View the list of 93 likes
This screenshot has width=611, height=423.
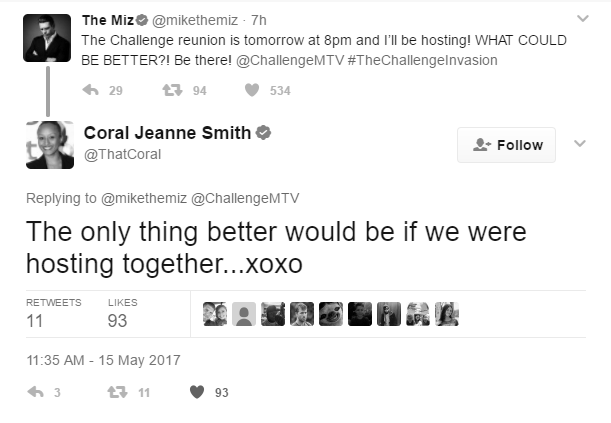(122, 314)
